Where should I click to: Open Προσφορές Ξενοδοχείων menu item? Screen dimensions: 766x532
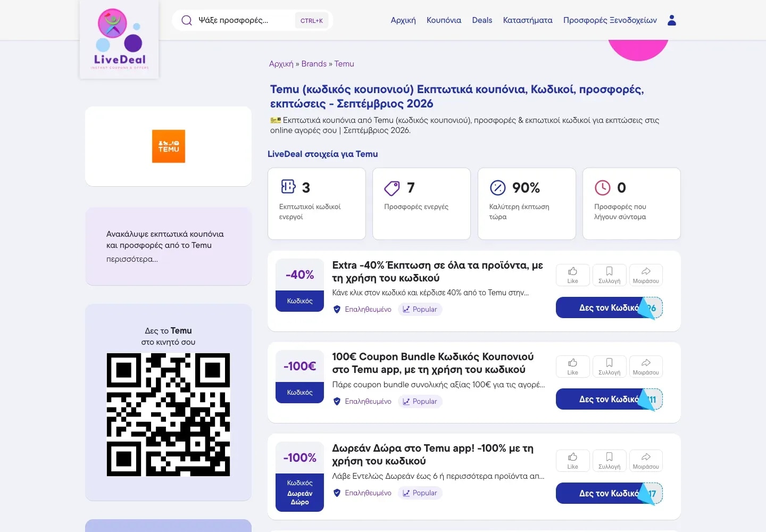(x=610, y=20)
